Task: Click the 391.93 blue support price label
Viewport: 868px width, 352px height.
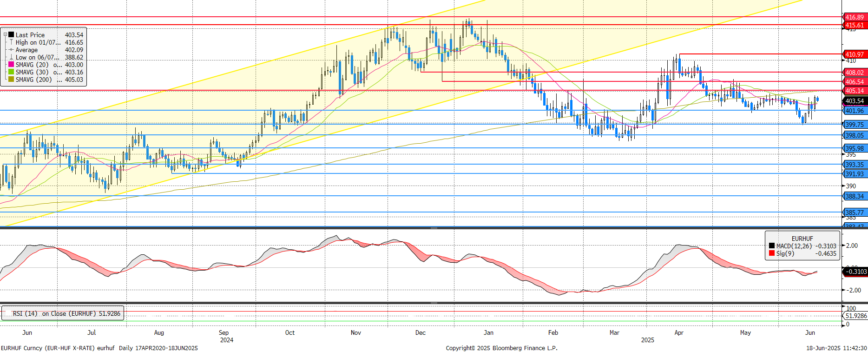Action: pyautogui.click(x=855, y=174)
